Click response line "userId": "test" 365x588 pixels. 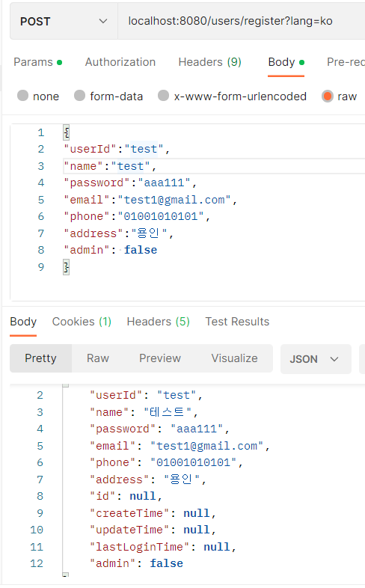point(146,395)
